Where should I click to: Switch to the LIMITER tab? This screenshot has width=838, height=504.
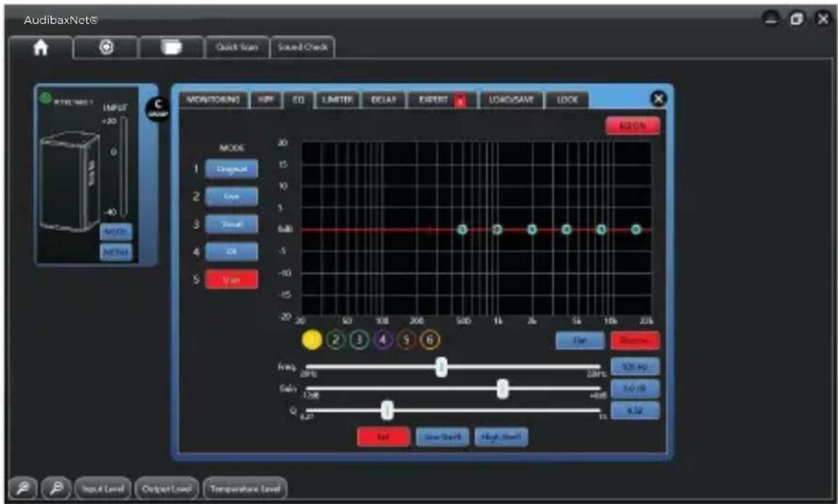click(338, 100)
